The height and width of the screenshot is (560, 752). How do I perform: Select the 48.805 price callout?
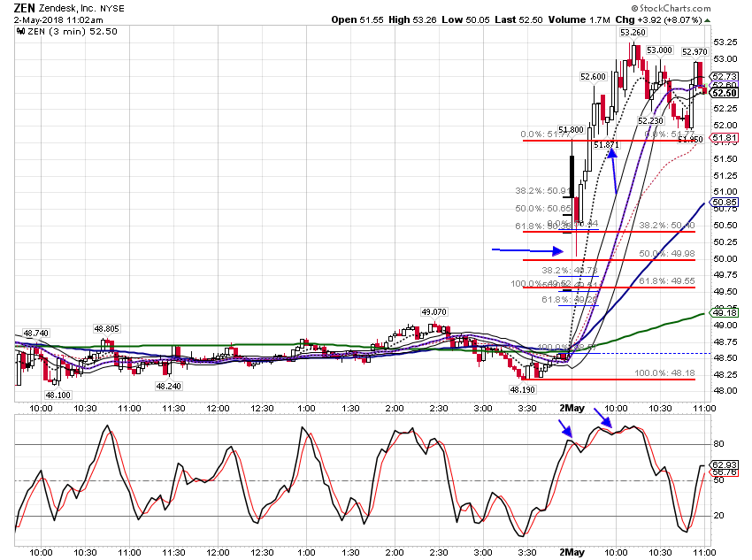(x=106, y=329)
